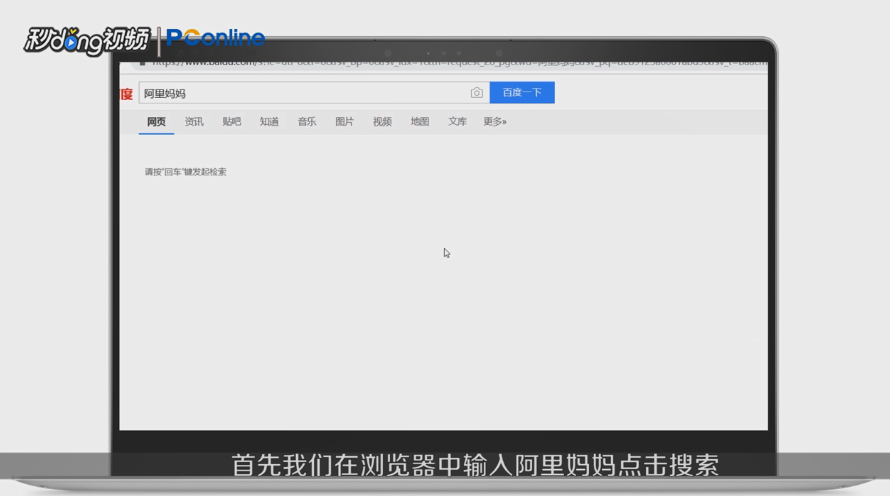
Task: Switch to the 地图 tab
Action: (x=420, y=121)
